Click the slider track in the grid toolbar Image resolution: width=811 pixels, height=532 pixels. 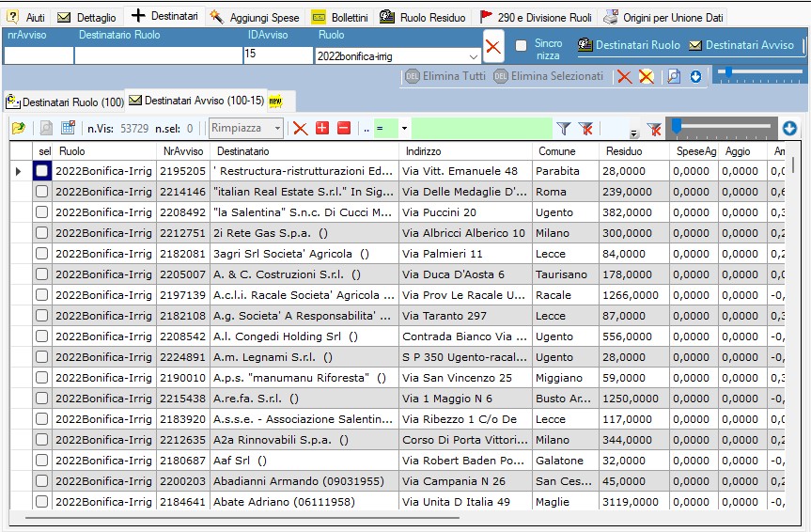[722, 126]
